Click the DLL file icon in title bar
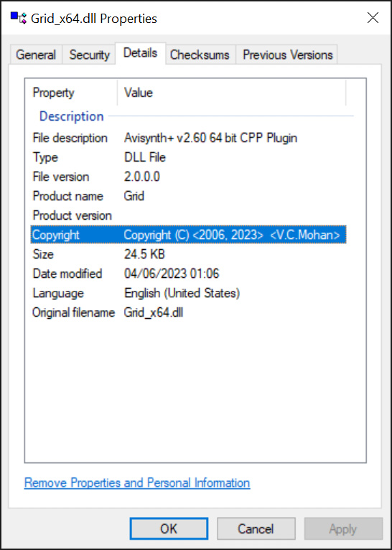Image resolution: width=392 pixels, height=550 pixels. 19,18
